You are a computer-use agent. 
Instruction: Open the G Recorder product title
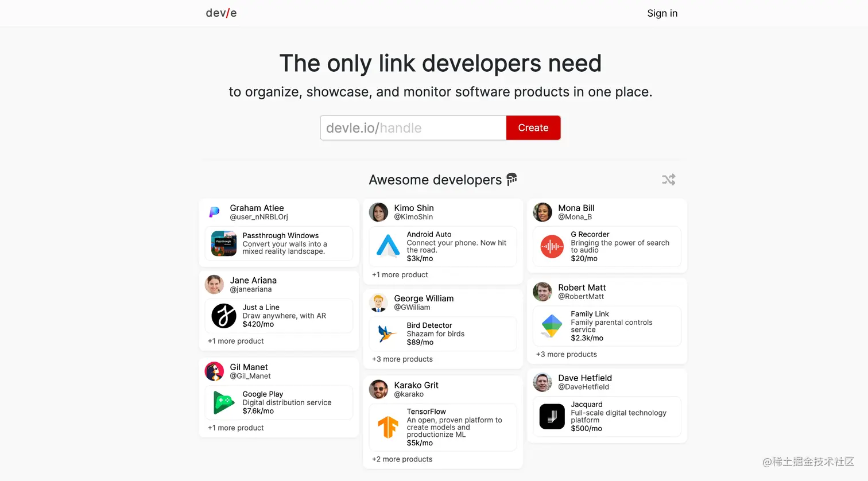[x=590, y=234]
